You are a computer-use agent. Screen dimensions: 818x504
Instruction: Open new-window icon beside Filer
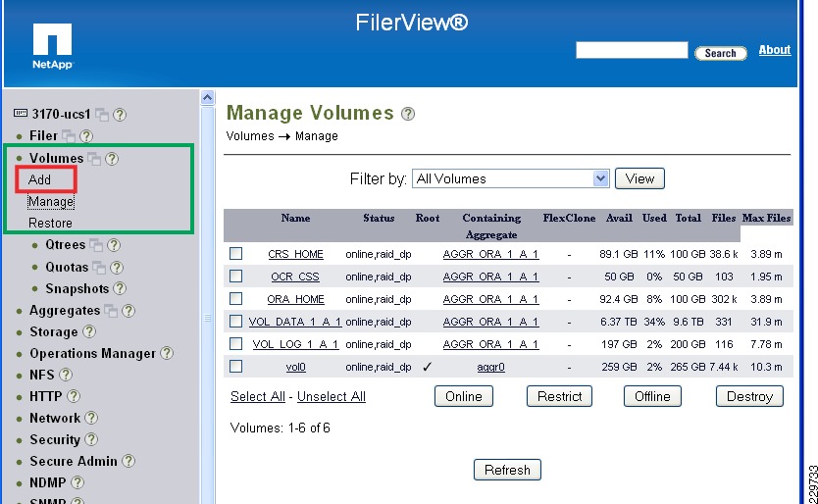(69, 136)
